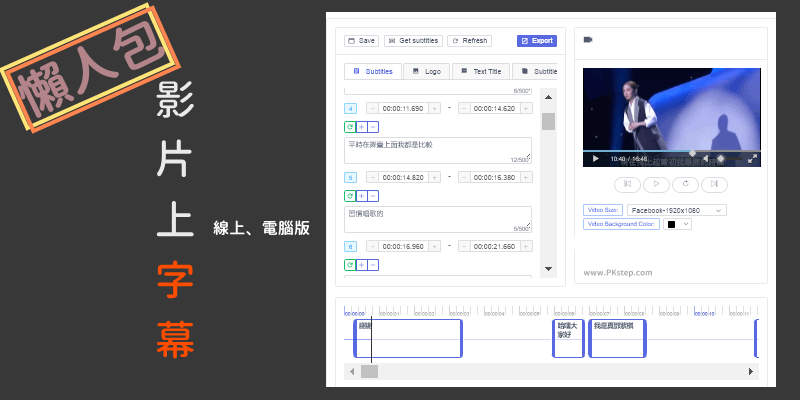Screen dimensions: 800x400
Task: Click end time field 00:00:21.660
Action: tap(495, 246)
